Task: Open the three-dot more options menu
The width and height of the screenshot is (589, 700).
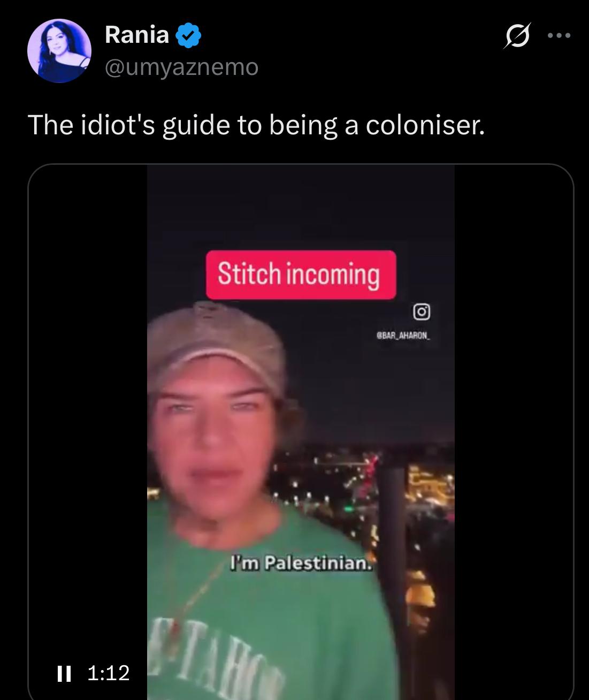Action: [560, 36]
